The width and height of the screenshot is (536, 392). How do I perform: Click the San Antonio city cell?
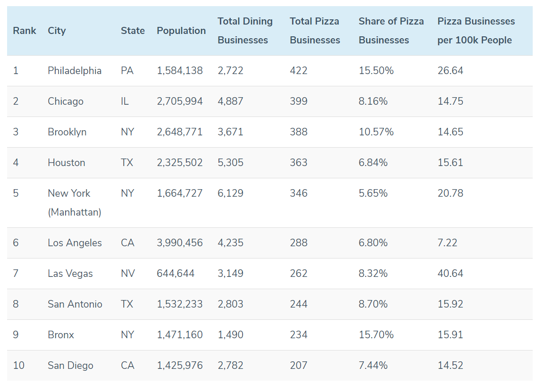(x=75, y=304)
